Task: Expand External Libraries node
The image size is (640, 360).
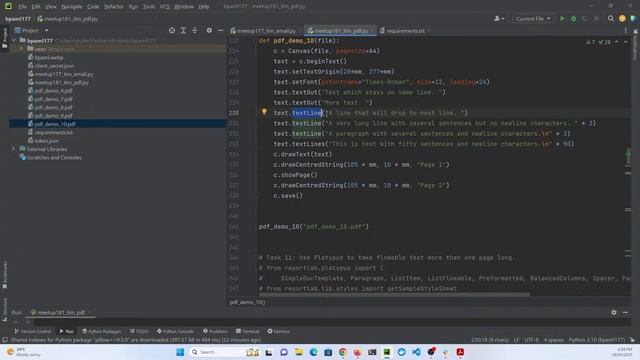Action: tap(14, 149)
